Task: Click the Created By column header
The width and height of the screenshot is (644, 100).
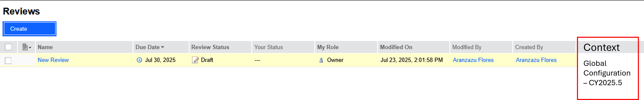Action: (529, 47)
